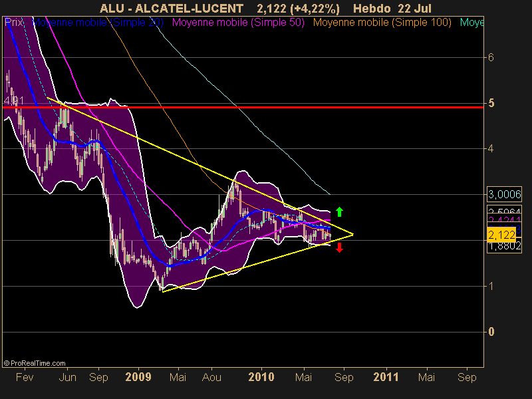The width and height of the screenshot is (532, 399).
Task: Click the Mai label between 2009 and Aou
Action: tap(178, 377)
